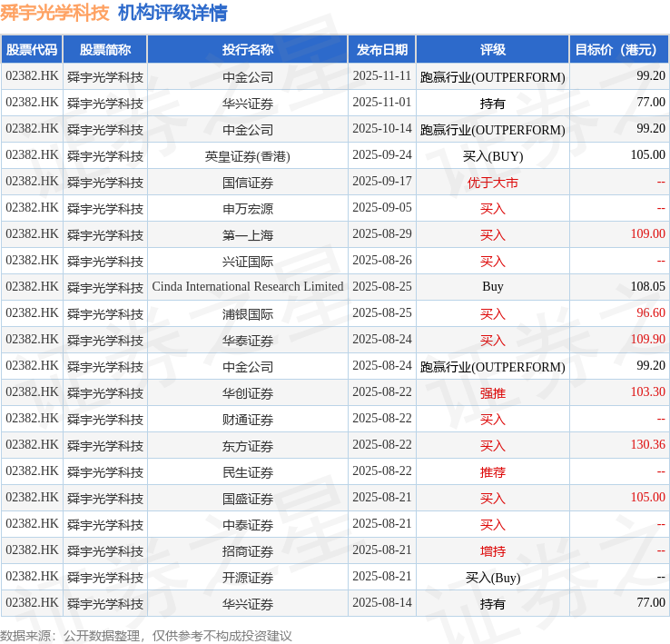This screenshot has height=644, width=670.
Task: Click the 数据来源 disclaimer footer text
Action: coord(146,636)
